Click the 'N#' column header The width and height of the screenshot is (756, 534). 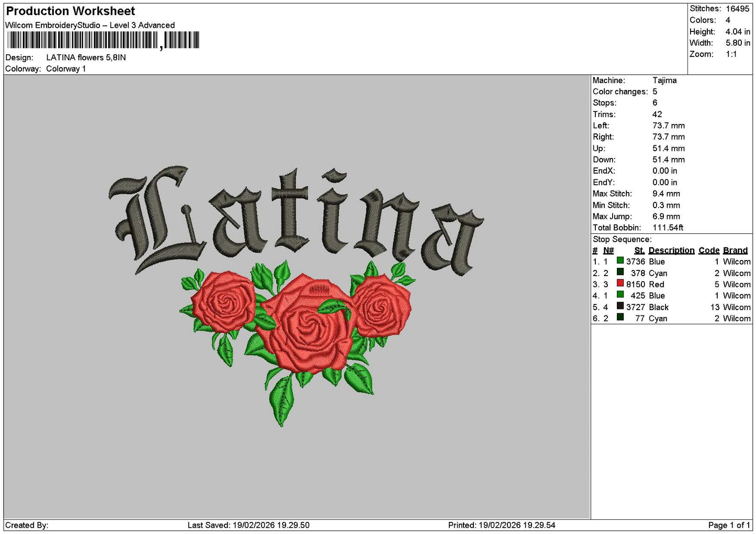608,251
